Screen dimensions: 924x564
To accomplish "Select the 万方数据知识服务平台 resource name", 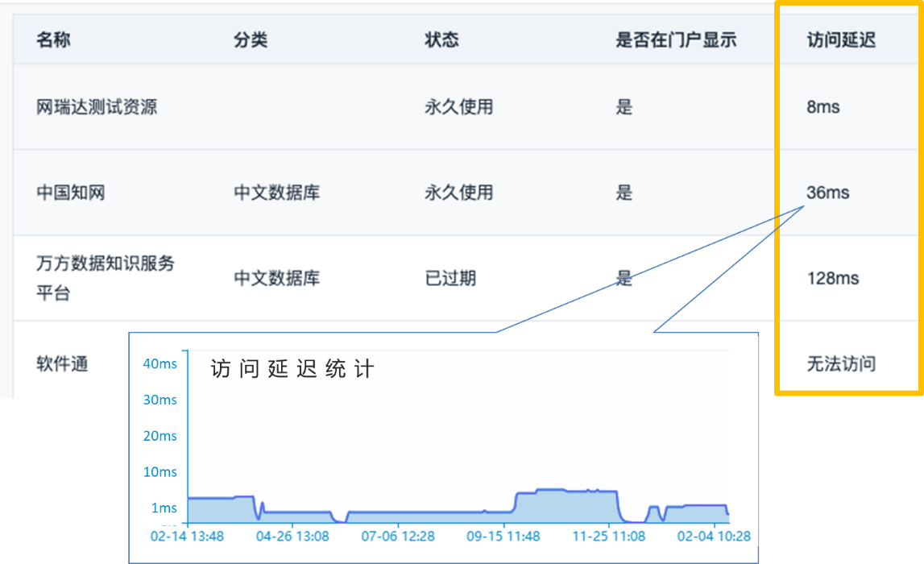I will click(x=105, y=278).
